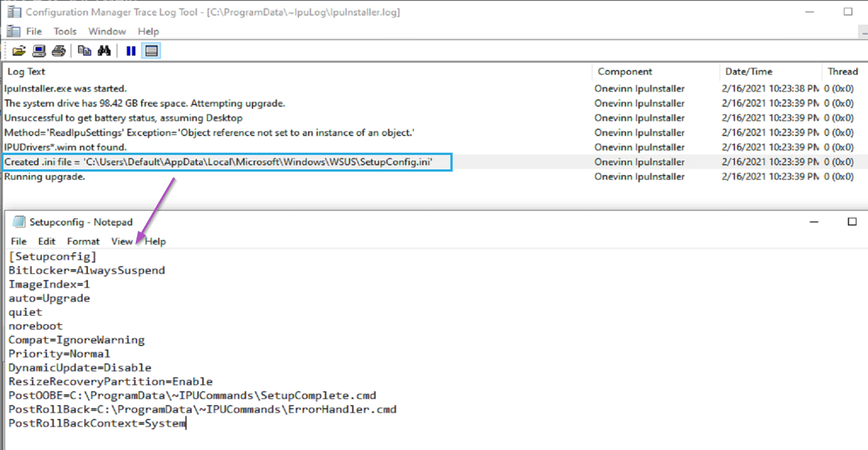Open the Window menu in CMTrace

tap(107, 32)
